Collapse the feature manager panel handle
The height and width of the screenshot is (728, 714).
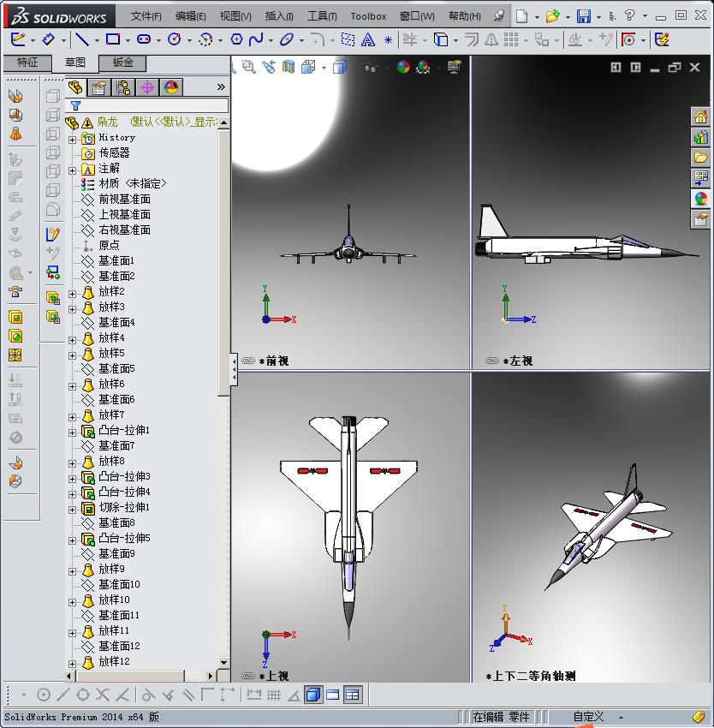tap(234, 370)
